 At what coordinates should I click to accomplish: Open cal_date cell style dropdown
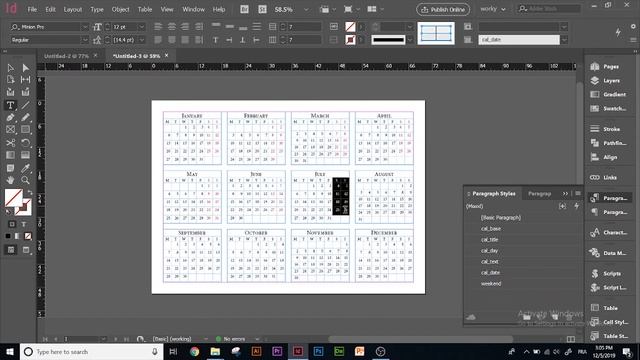click(564, 40)
